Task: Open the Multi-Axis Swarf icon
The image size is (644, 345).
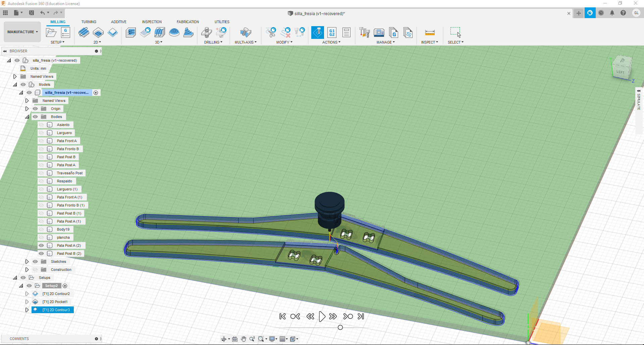Action: (x=246, y=33)
